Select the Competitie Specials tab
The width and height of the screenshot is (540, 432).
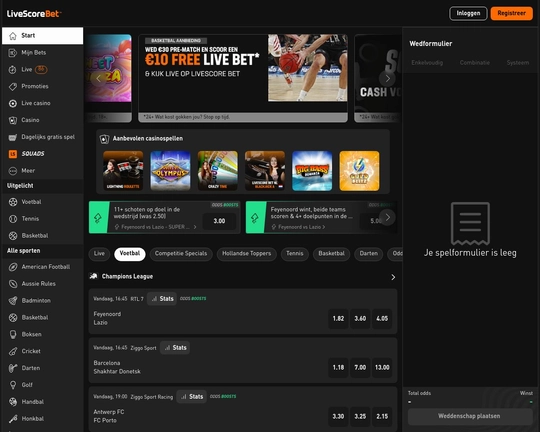click(181, 254)
